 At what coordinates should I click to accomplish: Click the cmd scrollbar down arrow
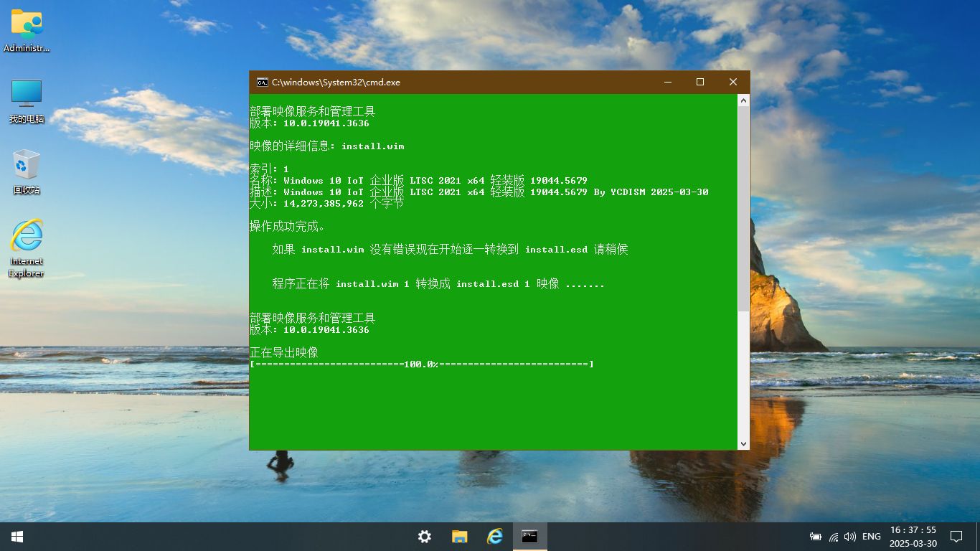[744, 444]
